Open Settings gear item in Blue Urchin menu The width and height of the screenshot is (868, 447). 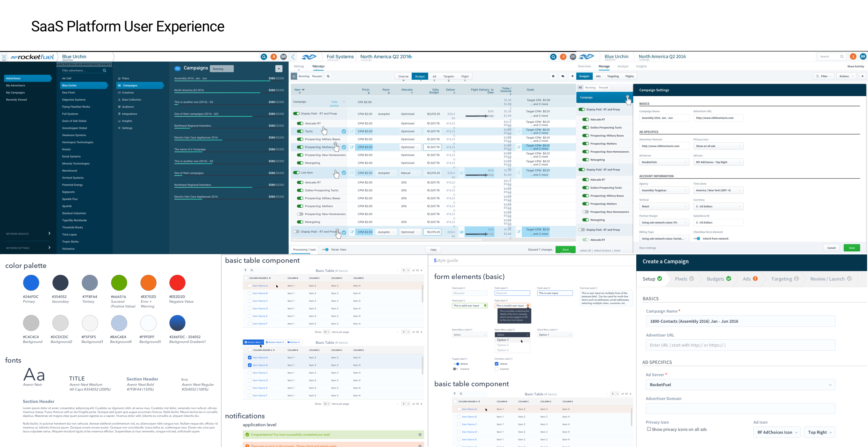(125, 128)
